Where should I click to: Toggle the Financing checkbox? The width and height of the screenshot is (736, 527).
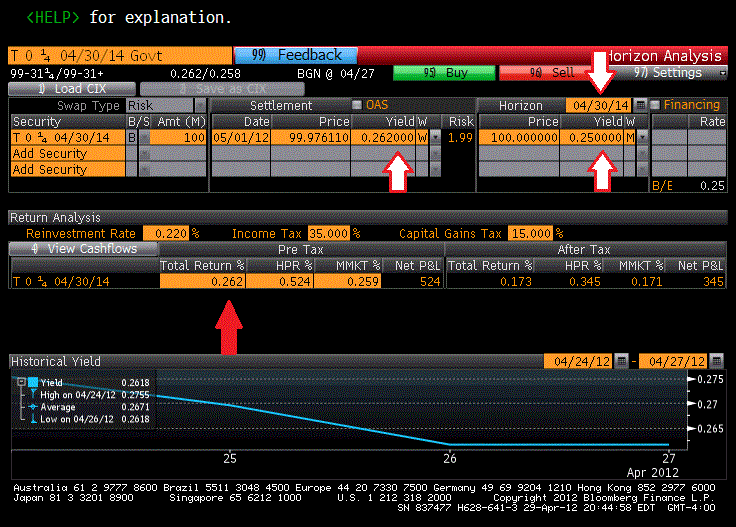655,105
